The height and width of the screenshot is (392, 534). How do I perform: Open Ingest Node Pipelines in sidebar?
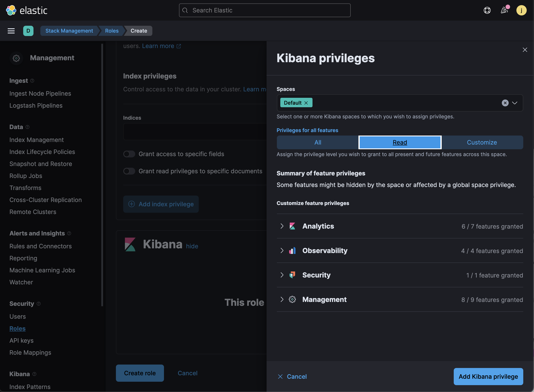click(x=40, y=93)
